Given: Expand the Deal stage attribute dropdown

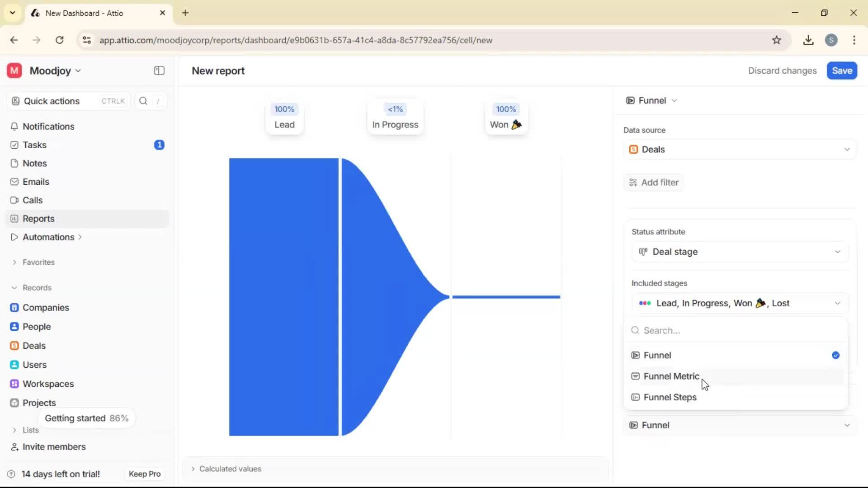Looking at the screenshot, I should click(x=739, y=252).
